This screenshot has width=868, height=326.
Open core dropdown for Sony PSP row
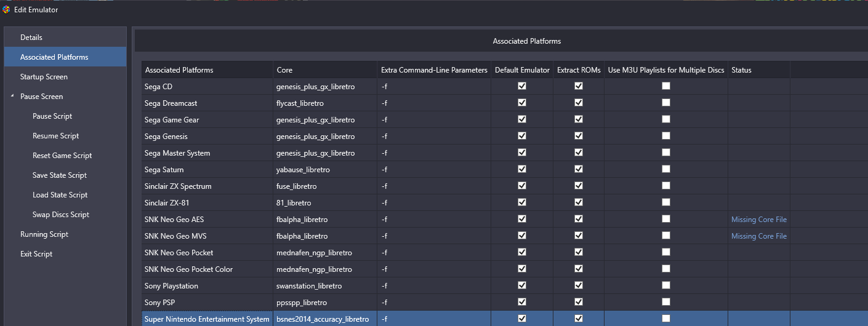325,303
